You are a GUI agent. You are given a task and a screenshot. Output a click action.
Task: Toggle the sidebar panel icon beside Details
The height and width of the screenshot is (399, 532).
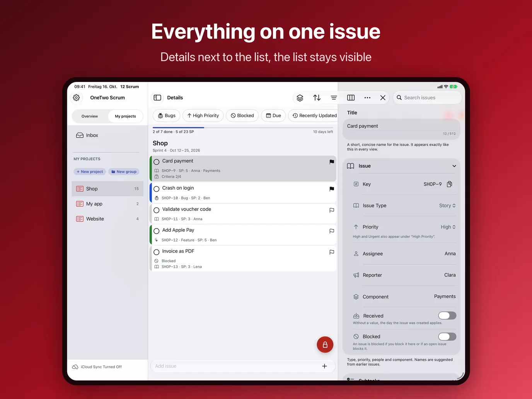point(157,98)
